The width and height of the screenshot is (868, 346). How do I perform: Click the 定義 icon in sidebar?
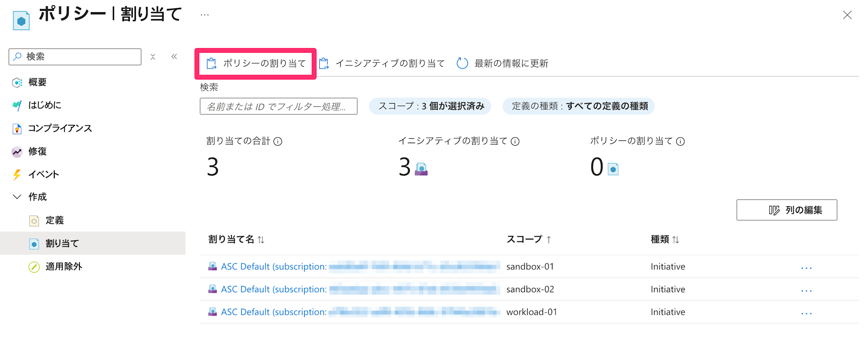click(x=34, y=221)
